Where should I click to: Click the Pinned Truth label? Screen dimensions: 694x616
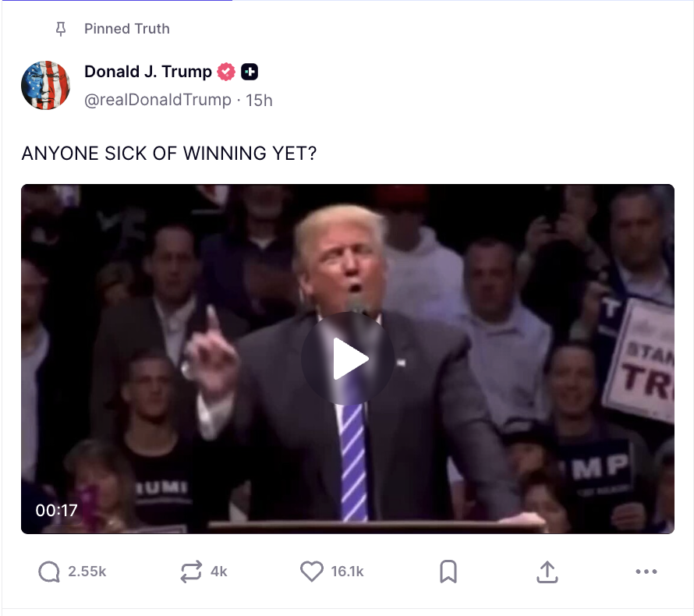click(x=127, y=29)
